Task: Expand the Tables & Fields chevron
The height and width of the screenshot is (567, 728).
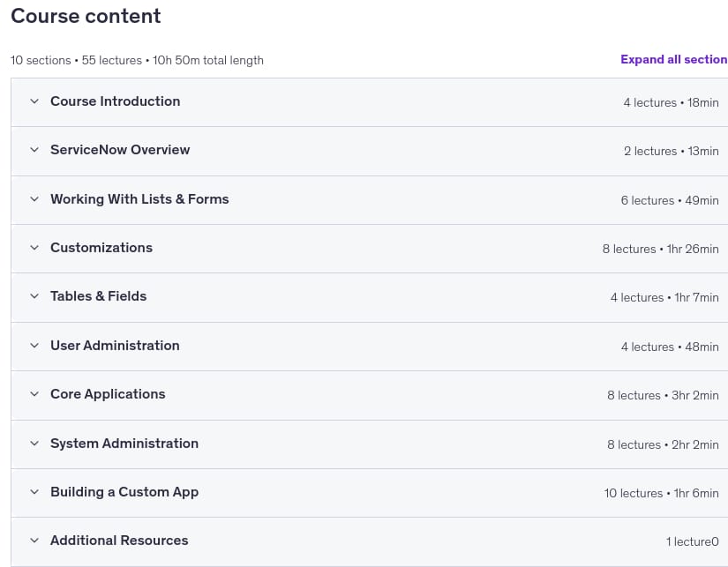Action: coord(34,296)
